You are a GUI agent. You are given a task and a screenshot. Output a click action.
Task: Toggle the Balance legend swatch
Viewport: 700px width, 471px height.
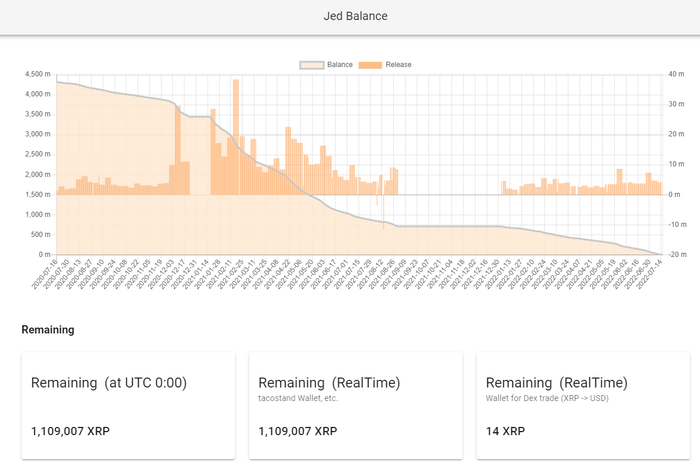pyautogui.click(x=312, y=65)
